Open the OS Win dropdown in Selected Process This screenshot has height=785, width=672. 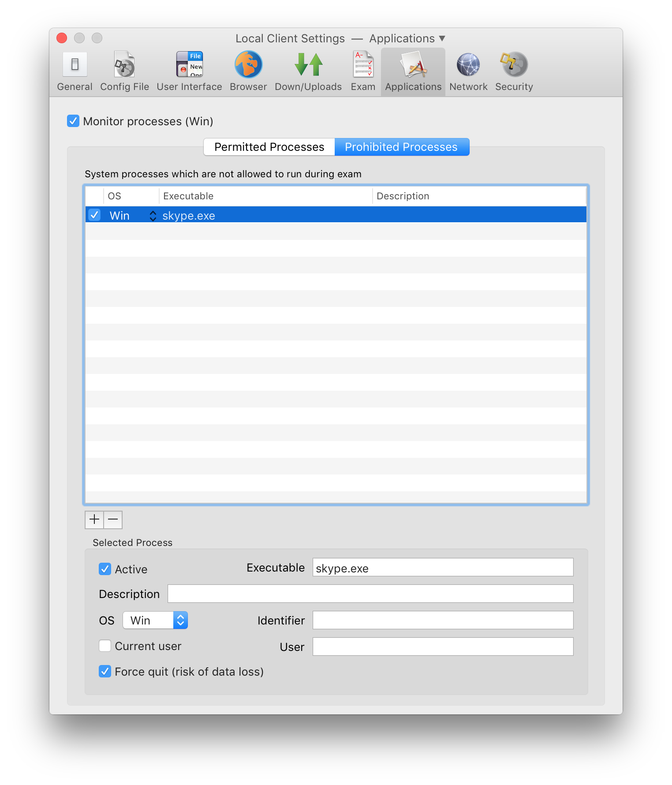[x=155, y=620]
